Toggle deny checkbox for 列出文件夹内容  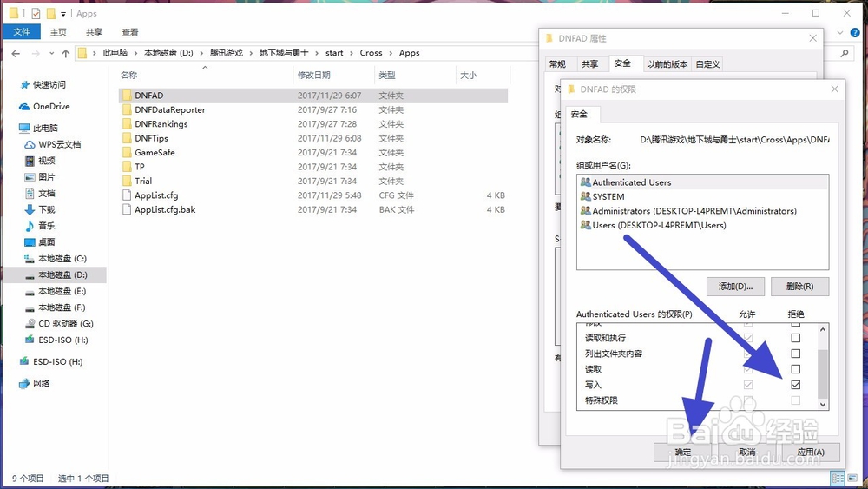pos(795,354)
